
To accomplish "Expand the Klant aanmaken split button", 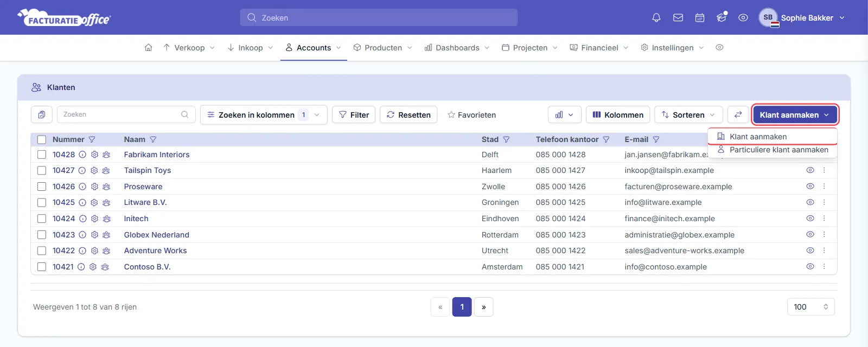I will tap(795, 114).
